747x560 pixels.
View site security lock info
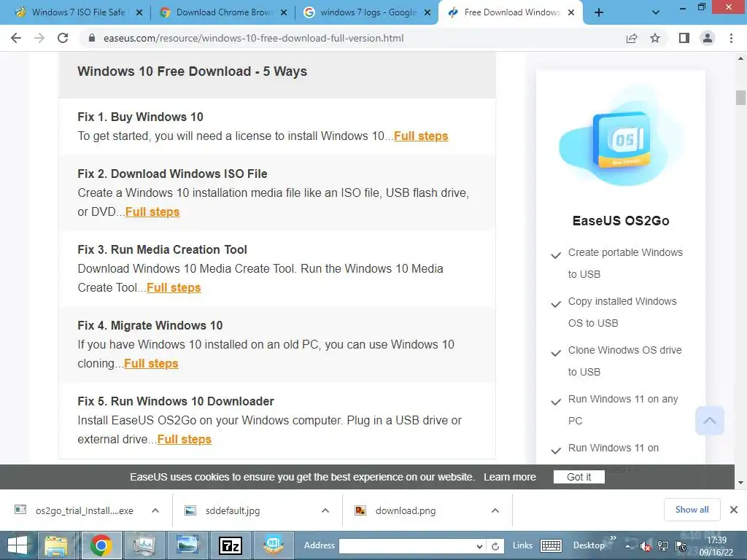click(x=92, y=38)
